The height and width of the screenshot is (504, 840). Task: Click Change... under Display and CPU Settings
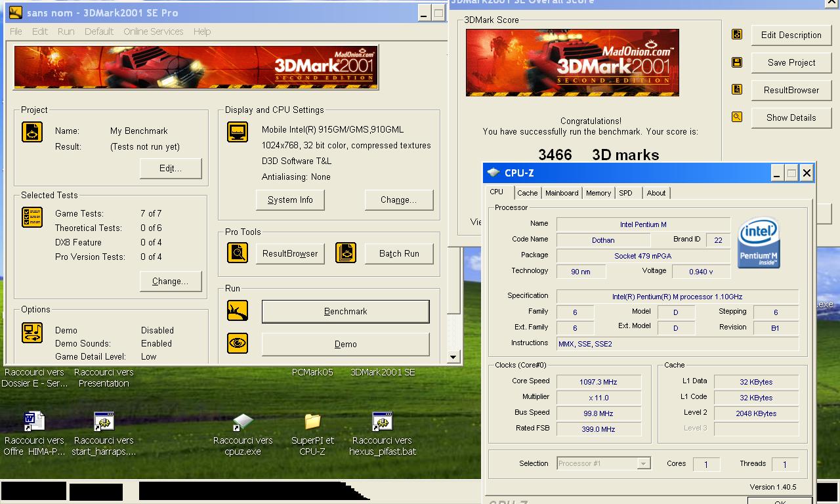click(399, 200)
